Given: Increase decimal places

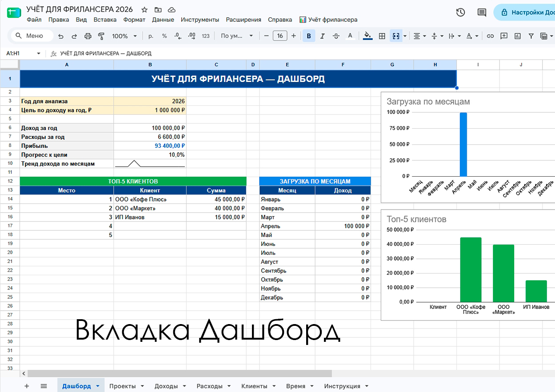Looking at the screenshot, I should [192, 36].
